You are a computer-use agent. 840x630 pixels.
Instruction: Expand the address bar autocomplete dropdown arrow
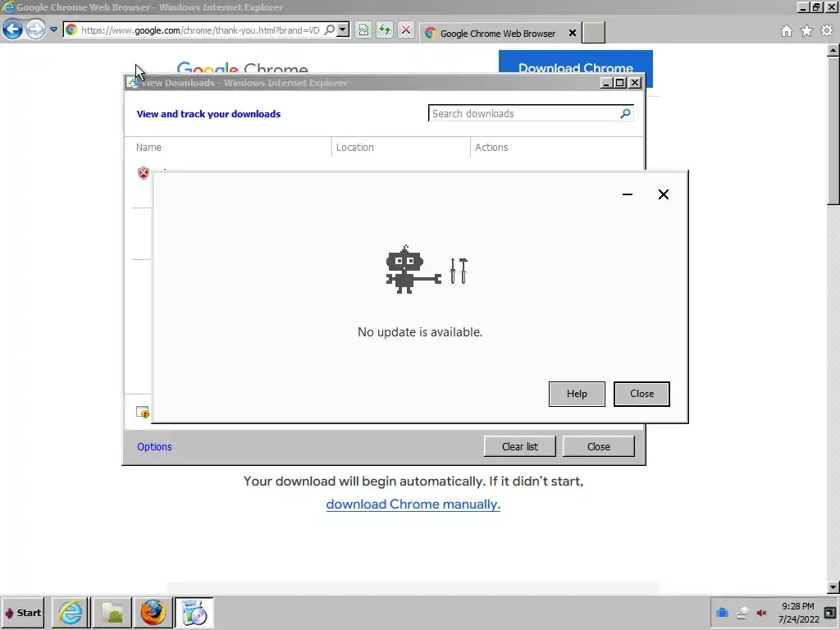coord(344,30)
